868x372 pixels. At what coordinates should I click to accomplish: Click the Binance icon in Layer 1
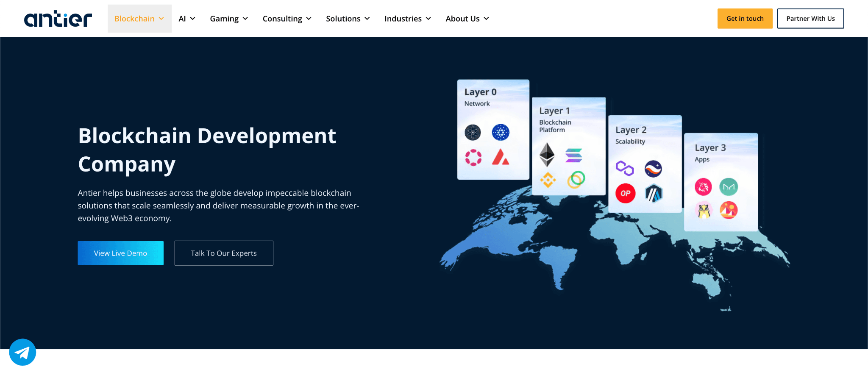coord(548,180)
